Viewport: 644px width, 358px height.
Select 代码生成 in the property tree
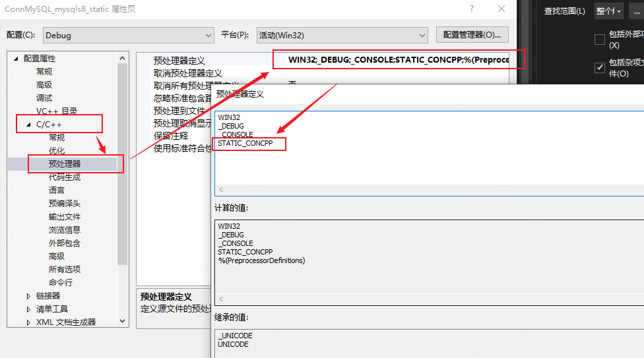point(65,177)
